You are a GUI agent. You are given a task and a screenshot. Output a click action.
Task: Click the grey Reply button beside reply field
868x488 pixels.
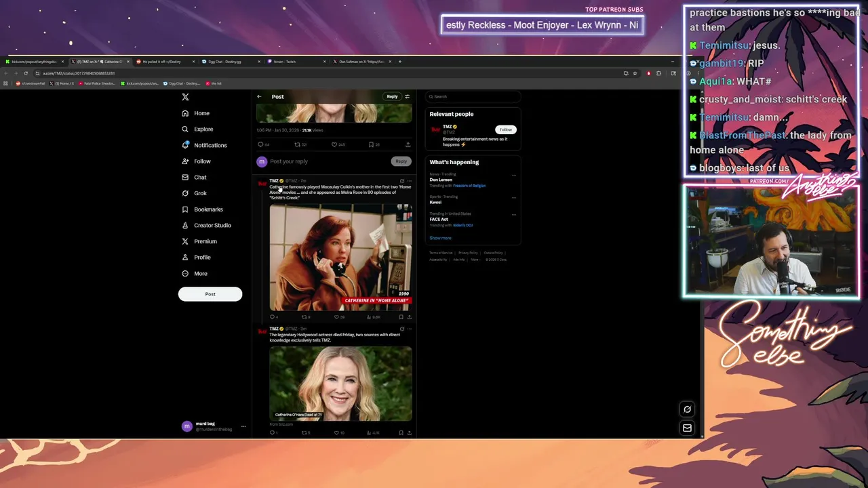coord(401,161)
